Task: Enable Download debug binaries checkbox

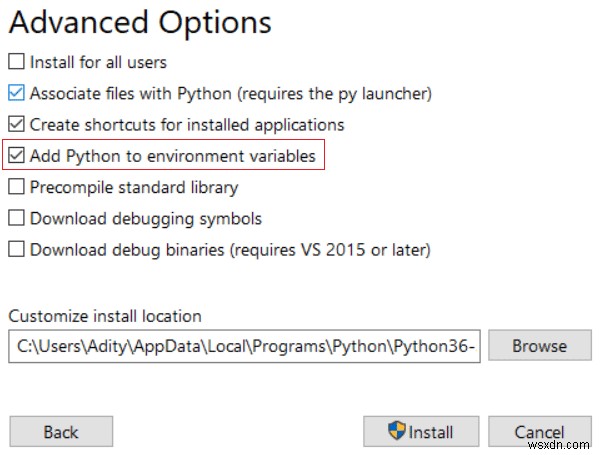Action: pos(16,249)
